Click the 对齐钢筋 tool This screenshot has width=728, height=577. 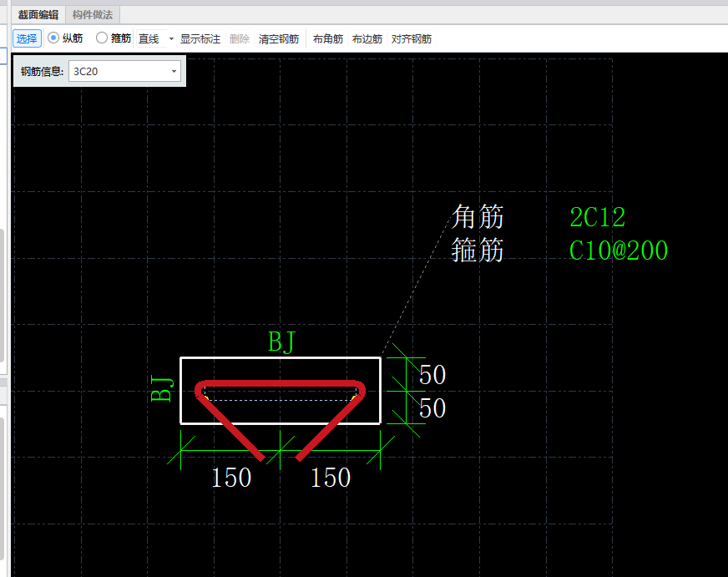[412, 38]
